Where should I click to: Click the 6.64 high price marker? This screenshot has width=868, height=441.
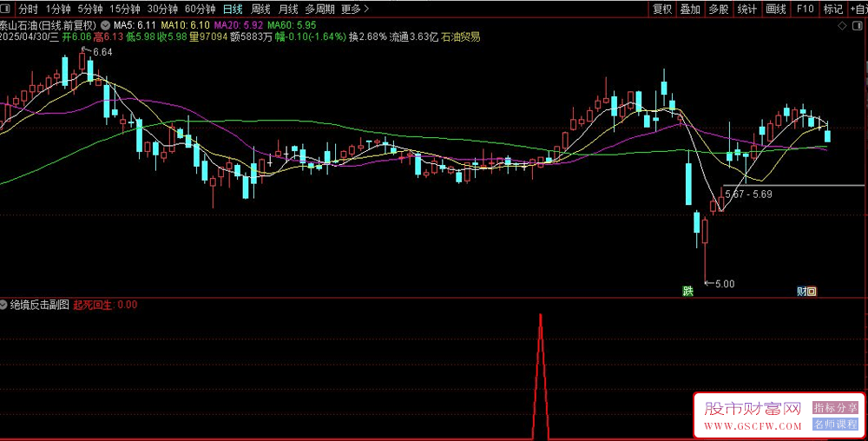102,52
